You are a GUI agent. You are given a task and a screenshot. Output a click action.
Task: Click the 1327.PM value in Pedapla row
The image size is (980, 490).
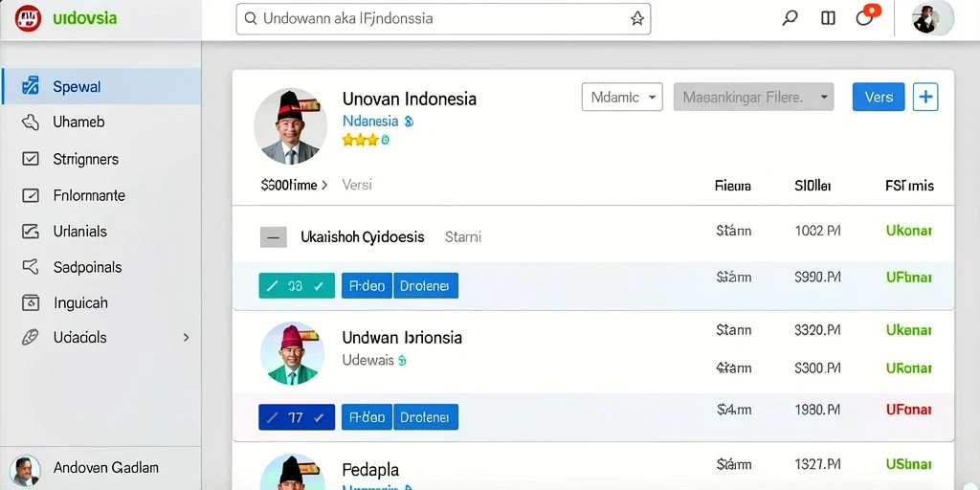click(x=817, y=464)
